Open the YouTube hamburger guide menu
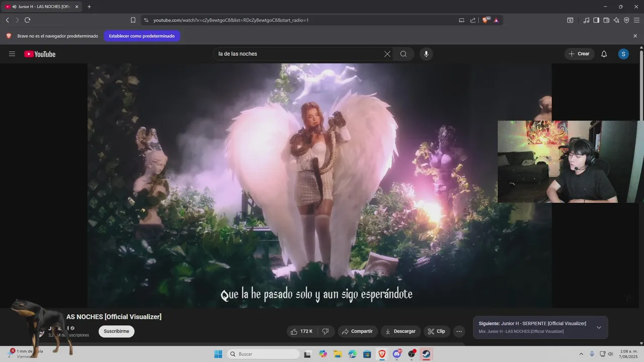 (12, 54)
